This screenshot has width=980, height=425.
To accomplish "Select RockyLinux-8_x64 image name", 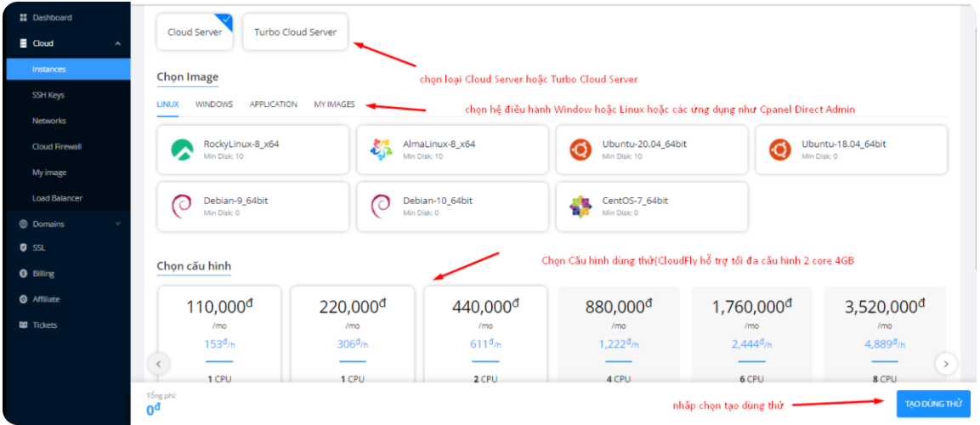I will tap(241, 144).
